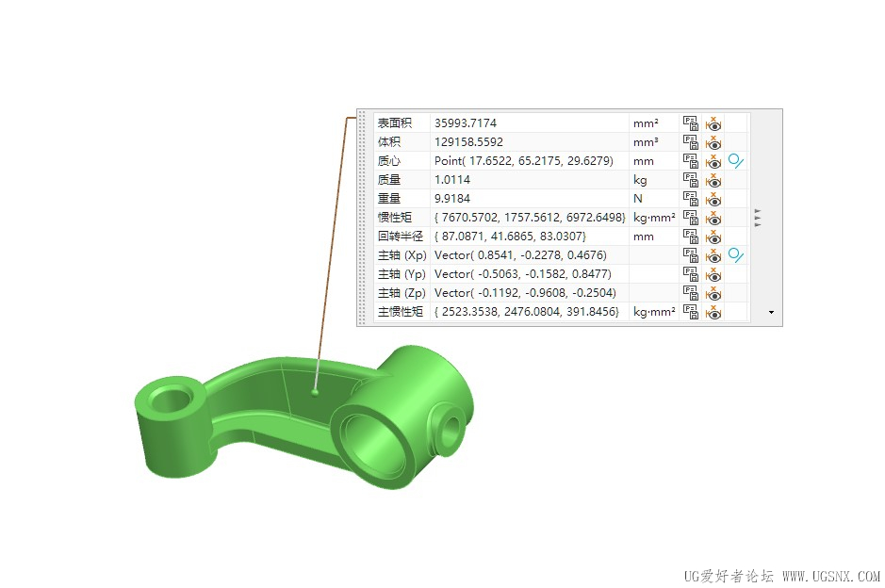The image size is (885, 588).
Task: Select the 惯性矩 label cell
Action: [x=402, y=218]
